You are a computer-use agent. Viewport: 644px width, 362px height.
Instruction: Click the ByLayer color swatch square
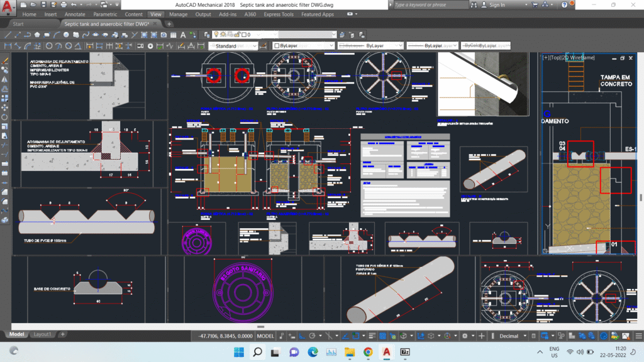277,46
